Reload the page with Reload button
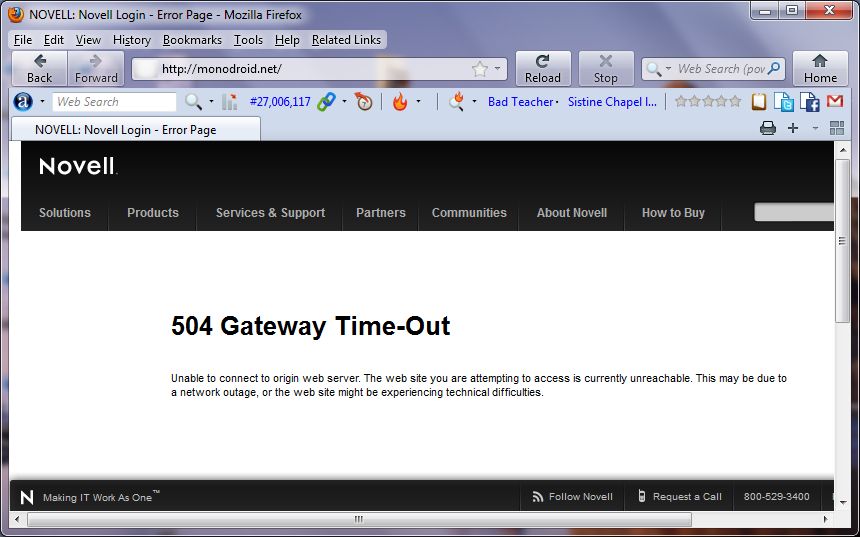The image size is (860, 537). (x=543, y=69)
